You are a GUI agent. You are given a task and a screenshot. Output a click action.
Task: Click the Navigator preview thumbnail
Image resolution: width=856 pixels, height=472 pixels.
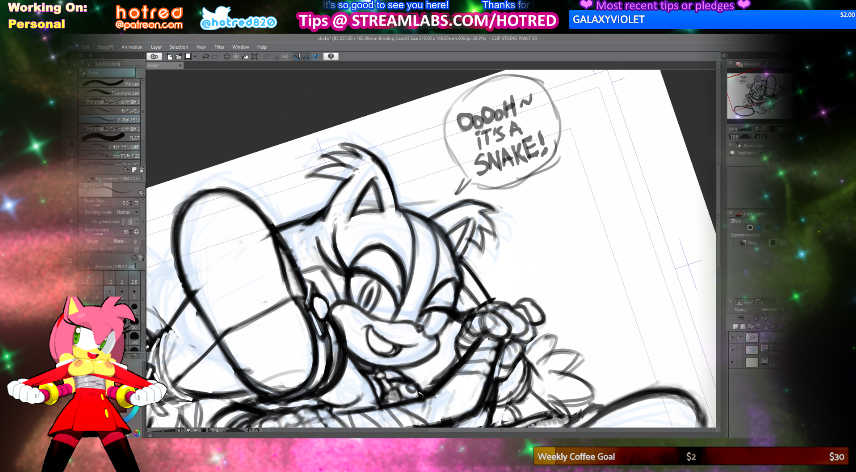click(758, 95)
